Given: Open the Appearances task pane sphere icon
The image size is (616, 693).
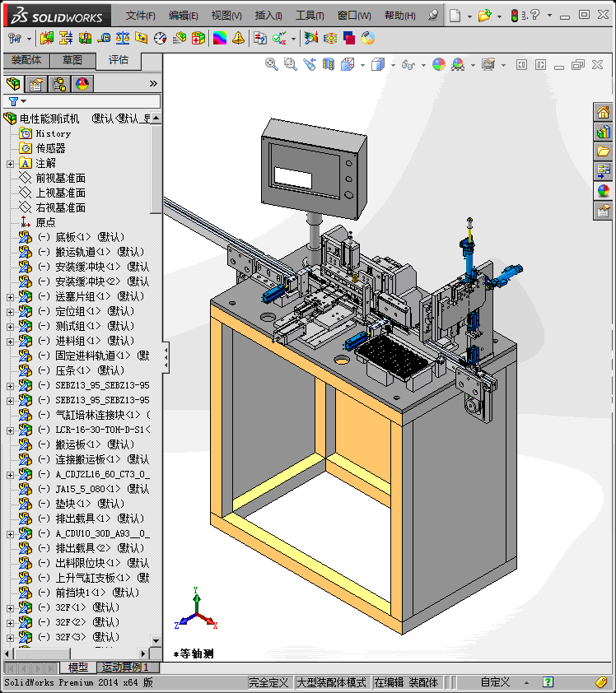Looking at the screenshot, I should point(604,191).
